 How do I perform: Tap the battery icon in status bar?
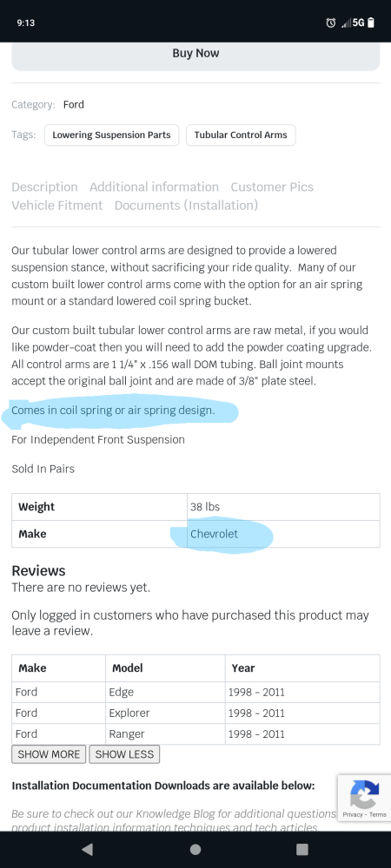click(x=371, y=23)
